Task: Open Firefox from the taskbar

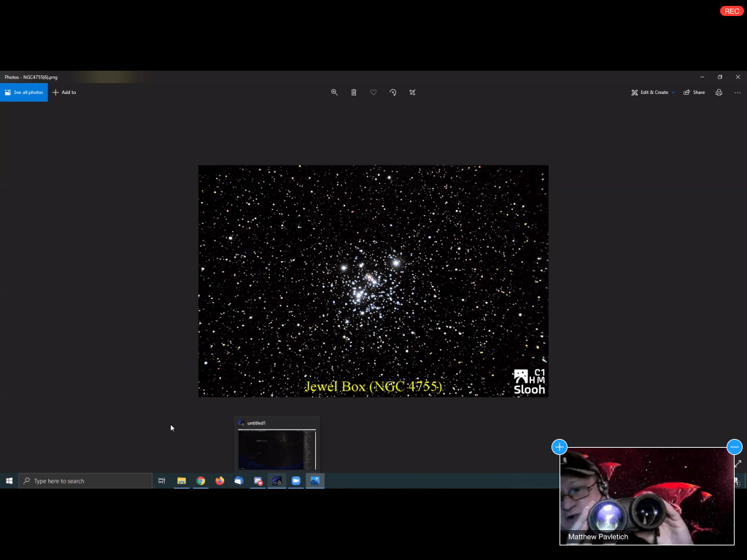Action: [220, 481]
